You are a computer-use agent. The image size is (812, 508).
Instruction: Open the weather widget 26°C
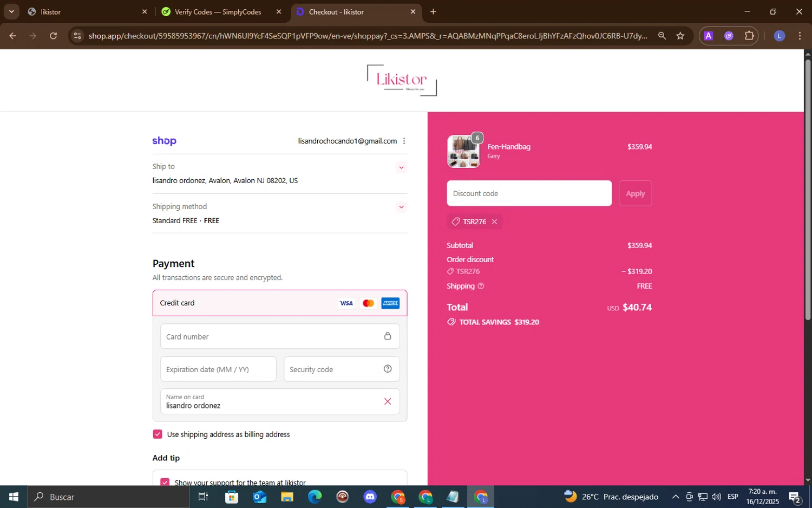tap(611, 497)
